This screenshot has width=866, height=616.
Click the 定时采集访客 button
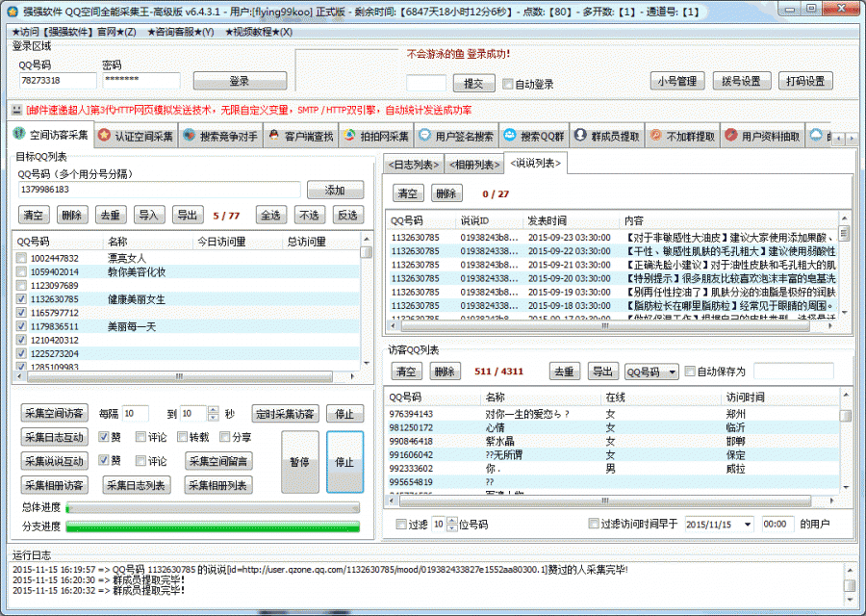[x=285, y=413]
